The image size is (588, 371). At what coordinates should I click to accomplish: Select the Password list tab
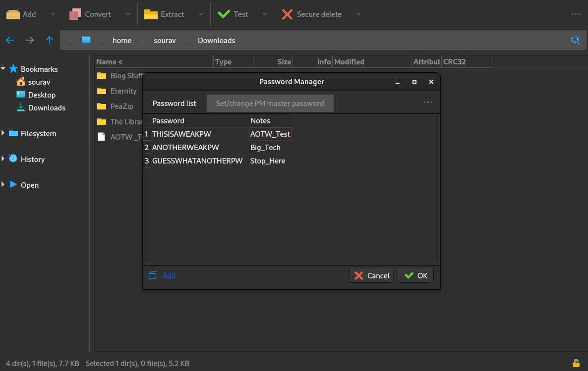click(174, 104)
